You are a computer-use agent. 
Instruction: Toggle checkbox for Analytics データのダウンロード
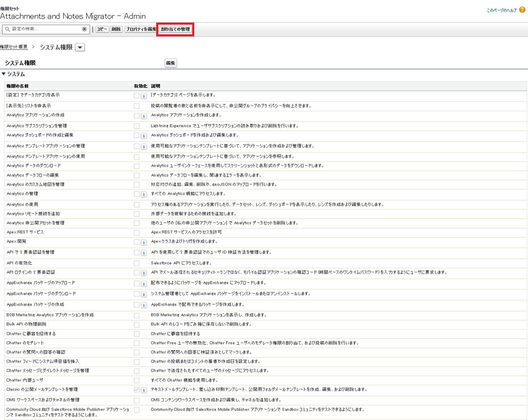tap(137, 166)
